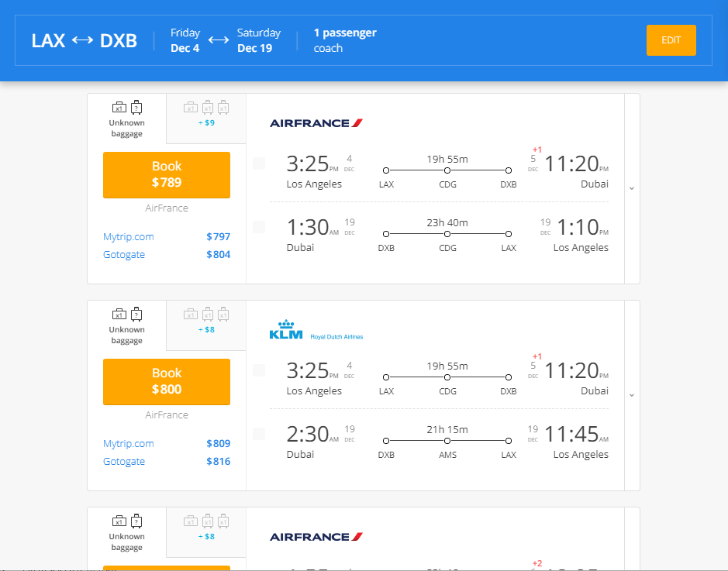This screenshot has width=728, height=571.
Task: Click the AMS stopover dot on KLM return
Action: coord(447,441)
